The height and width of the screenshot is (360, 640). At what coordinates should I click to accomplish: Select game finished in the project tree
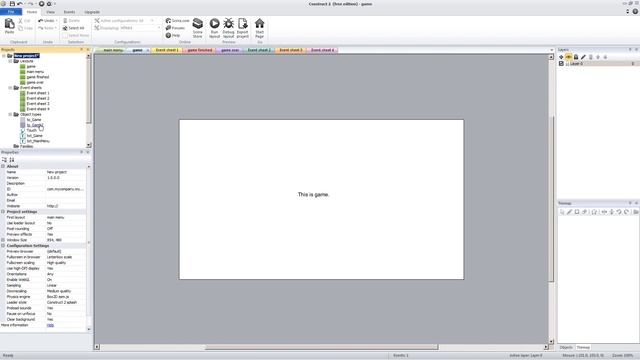click(38, 77)
